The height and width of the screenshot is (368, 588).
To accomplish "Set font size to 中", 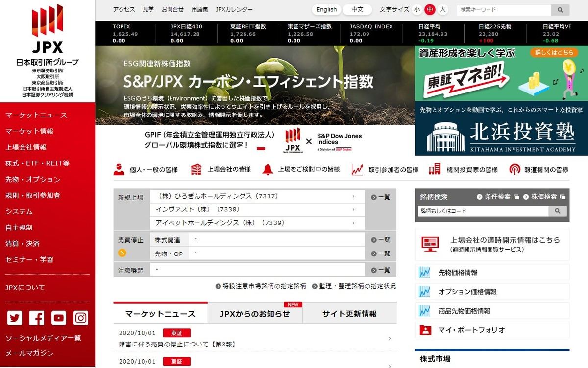I will pyautogui.click(x=430, y=9).
